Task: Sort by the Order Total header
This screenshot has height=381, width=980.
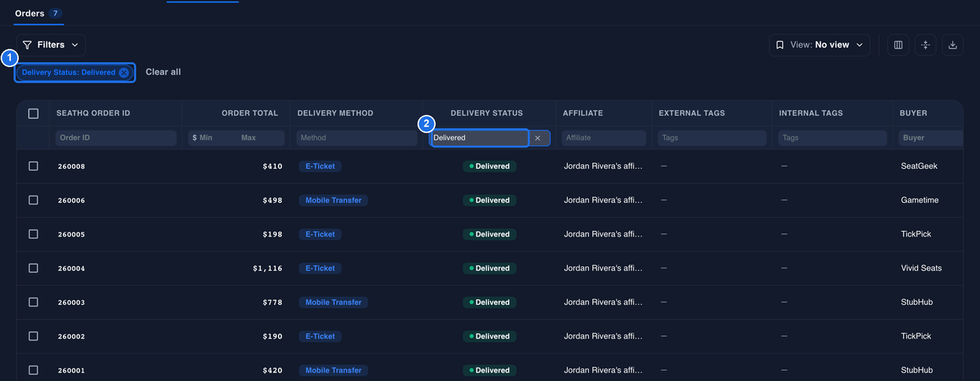Action: pos(250,113)
